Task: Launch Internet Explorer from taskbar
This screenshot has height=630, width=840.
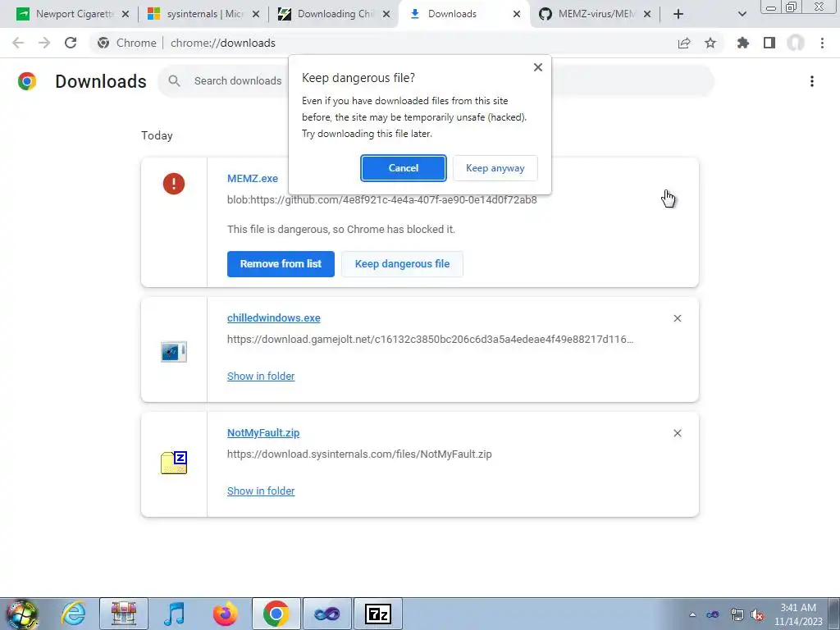Action: point(73,614)
